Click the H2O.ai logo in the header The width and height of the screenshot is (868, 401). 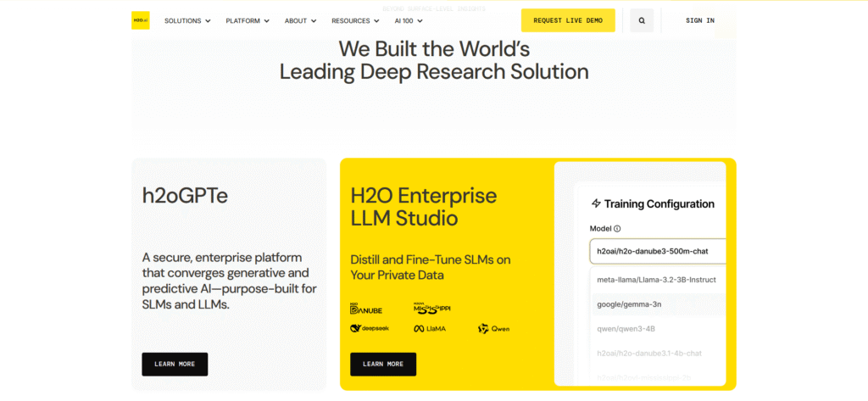[x=140, y=20]
